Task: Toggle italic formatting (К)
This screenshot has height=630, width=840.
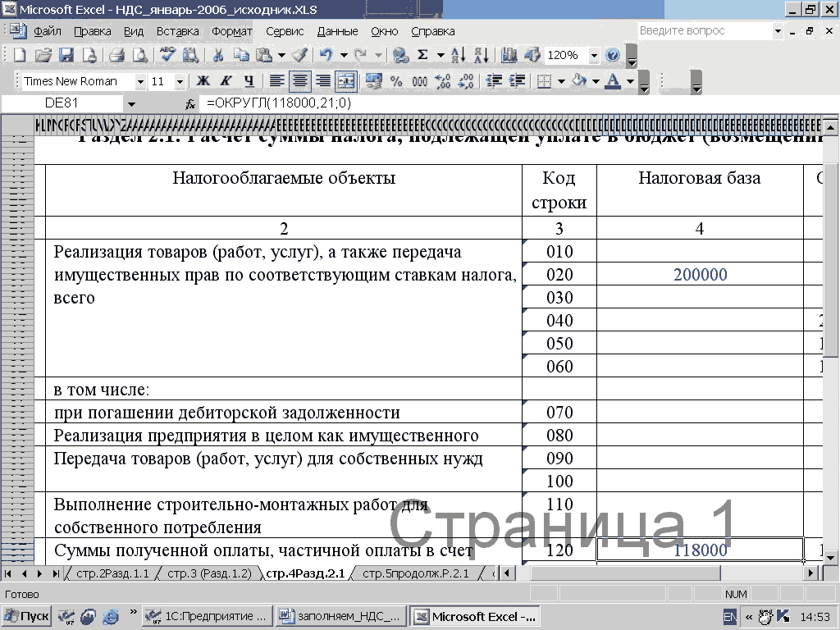Action: pos(226,81)
